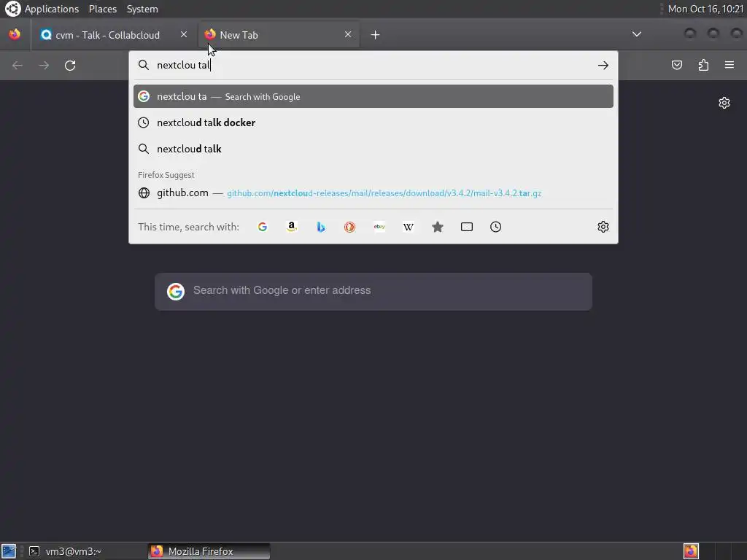Search this time with eBay icon

coord(379,227)
